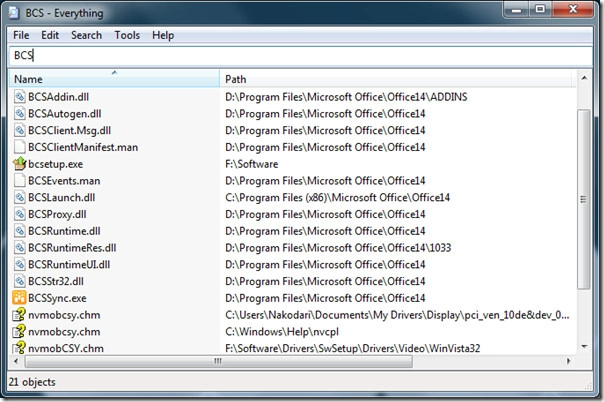
Task: Select the BCSRuntimeRes.dll file name
Action: coord(72,248)
